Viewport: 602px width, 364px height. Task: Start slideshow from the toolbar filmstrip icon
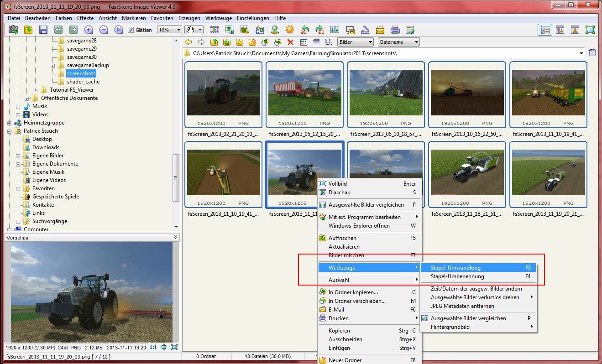coord(215,30)
